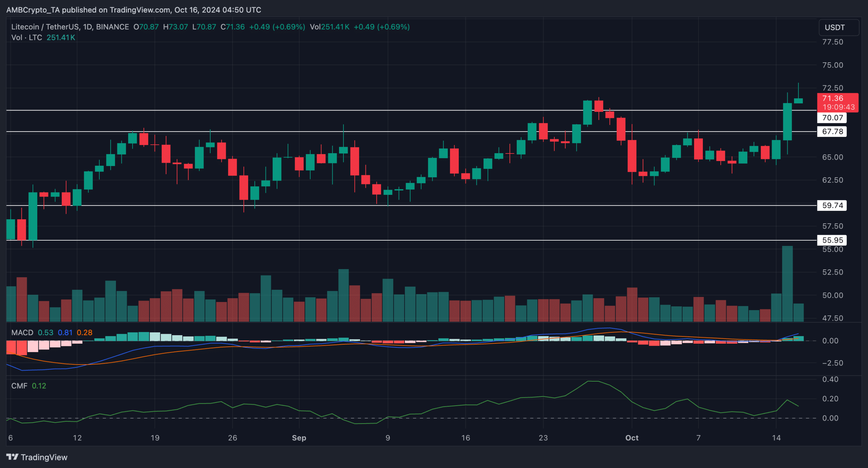This screenshot has width=868, height=468.
Task: Select the 70.07 horizontal line label
Action: point(832,118)
